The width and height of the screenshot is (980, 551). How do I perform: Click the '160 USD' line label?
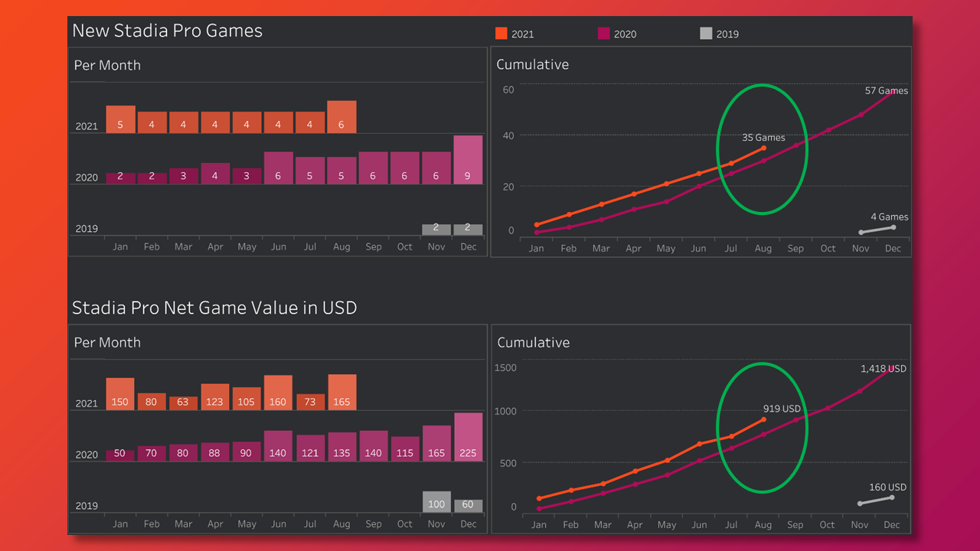pos(888,487)
